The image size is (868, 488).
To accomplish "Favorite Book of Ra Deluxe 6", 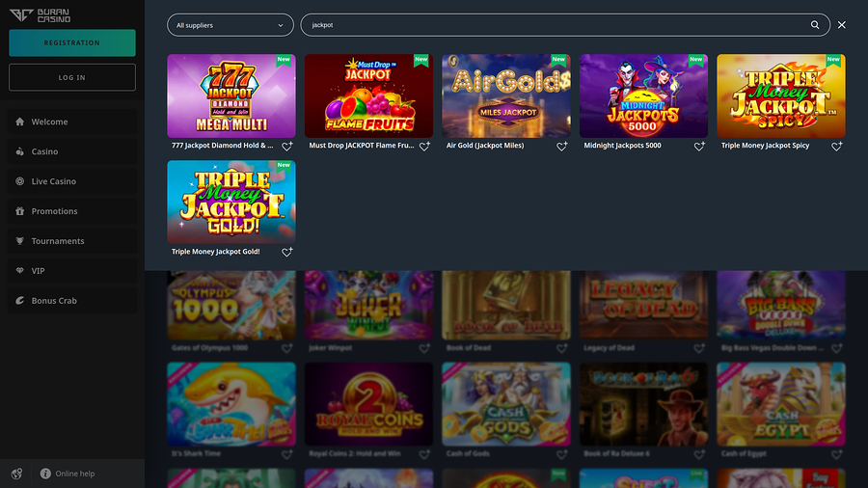I will pos(699,454).
